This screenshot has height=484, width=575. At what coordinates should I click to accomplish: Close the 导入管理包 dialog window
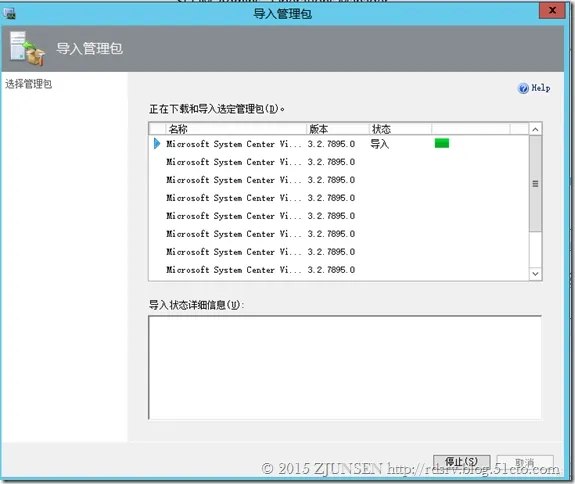(x=552, y=10)
